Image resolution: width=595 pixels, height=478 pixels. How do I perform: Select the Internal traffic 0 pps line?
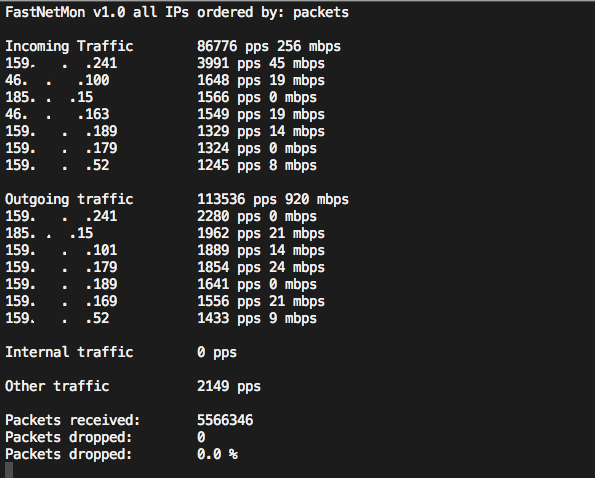tap(121, 352)
